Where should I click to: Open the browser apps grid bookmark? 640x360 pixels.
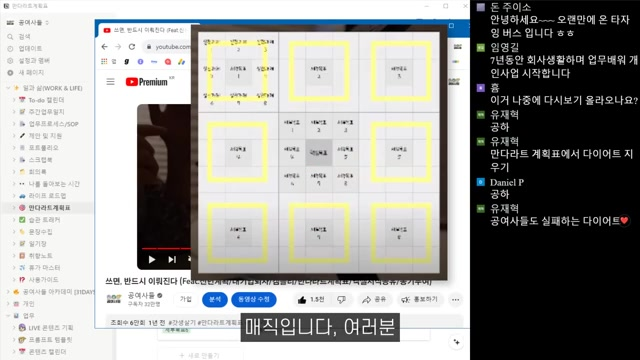[104, 62]
